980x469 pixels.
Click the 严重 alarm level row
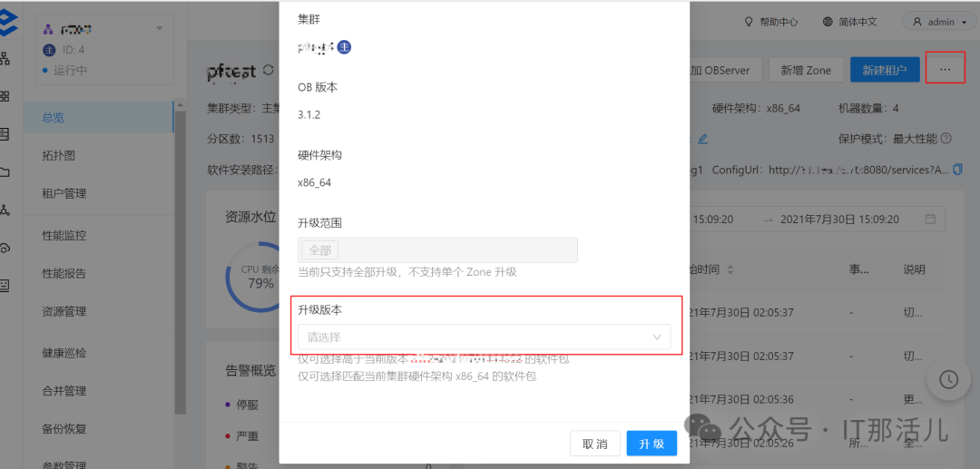242,436
